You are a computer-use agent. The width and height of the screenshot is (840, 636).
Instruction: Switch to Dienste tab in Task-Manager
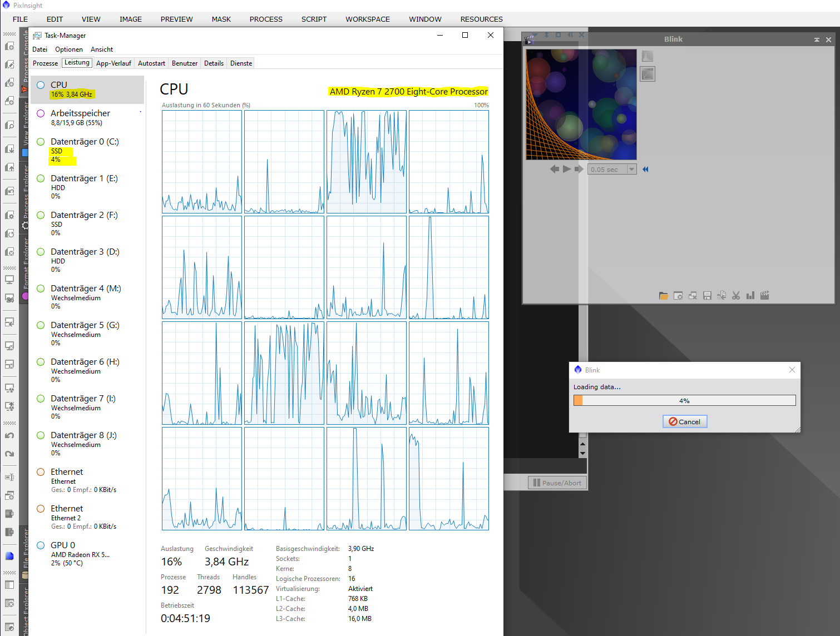tap(241, 63)
